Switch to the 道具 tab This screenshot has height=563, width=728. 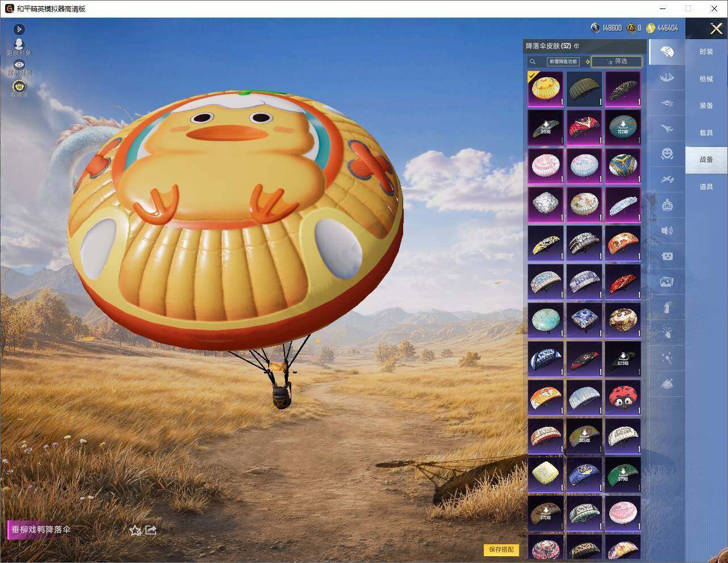[706, 187]
